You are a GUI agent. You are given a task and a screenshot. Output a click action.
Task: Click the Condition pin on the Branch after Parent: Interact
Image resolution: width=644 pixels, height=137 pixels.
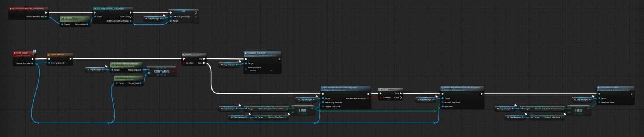pos(184,63)
